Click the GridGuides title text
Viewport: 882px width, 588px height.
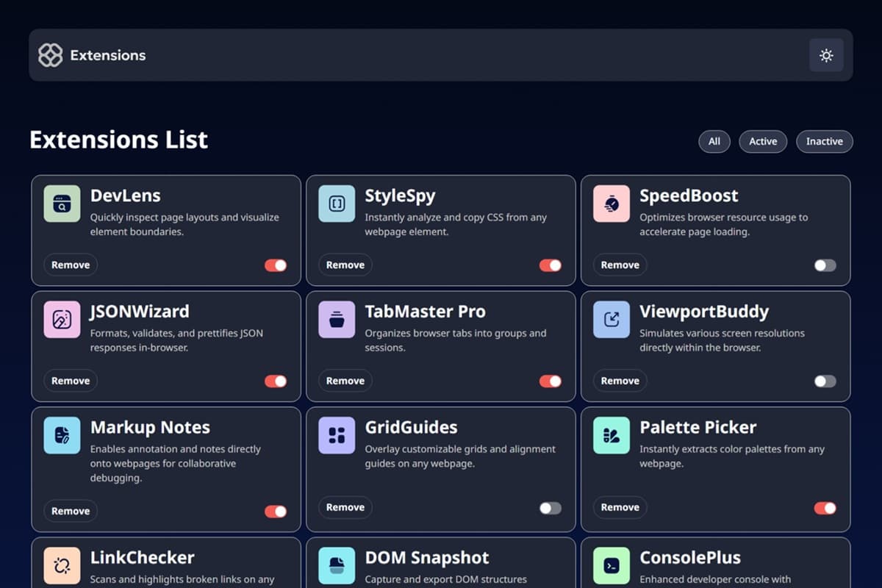pyautogui.click(x=411, y=428)
